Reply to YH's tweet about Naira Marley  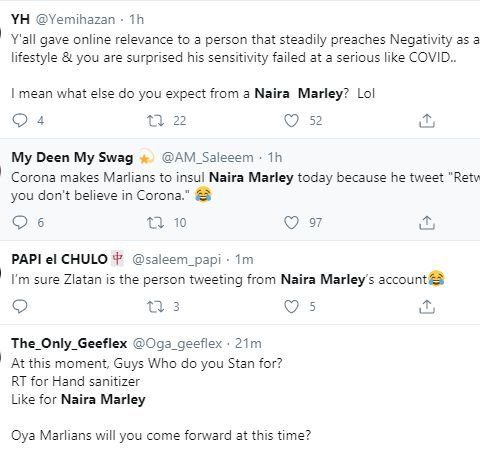pyautogui.click(x=20, y=120)
